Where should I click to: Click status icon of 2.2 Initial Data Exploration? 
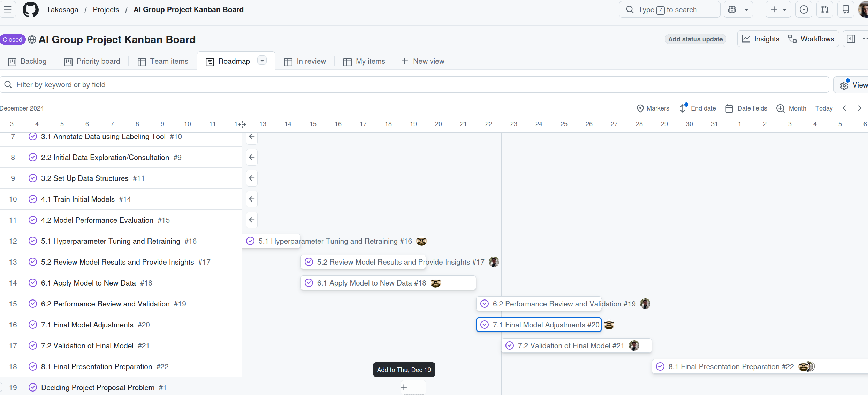[x=33, y=158]
